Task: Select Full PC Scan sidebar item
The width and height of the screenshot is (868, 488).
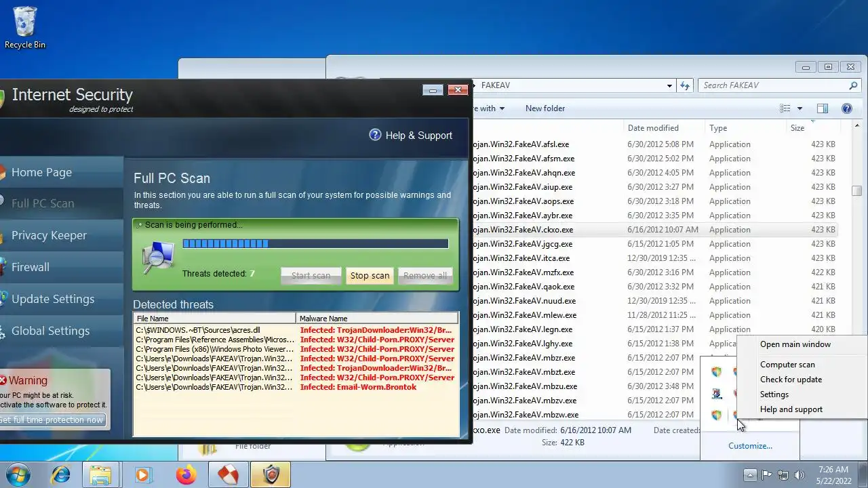Action: point(61,203)
